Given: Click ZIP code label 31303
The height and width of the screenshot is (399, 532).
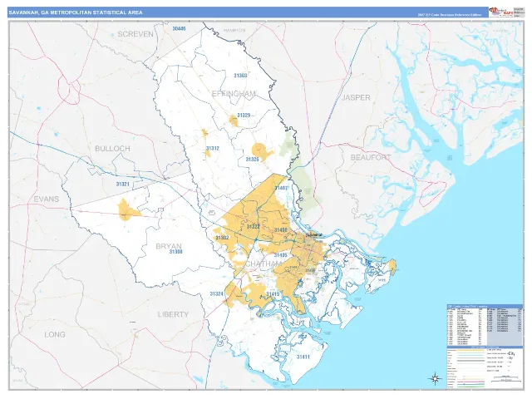Looking at the screenshot, I should point(240,76).
